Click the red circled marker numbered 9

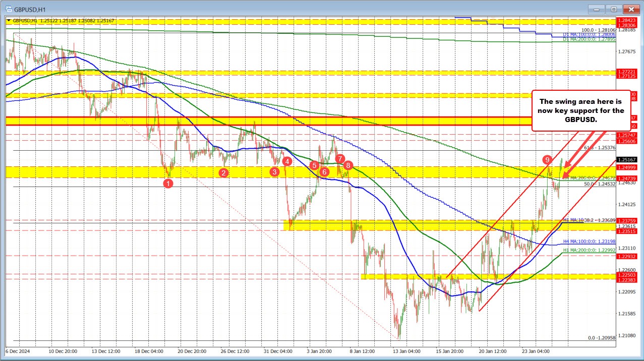(x=547, y=160)
